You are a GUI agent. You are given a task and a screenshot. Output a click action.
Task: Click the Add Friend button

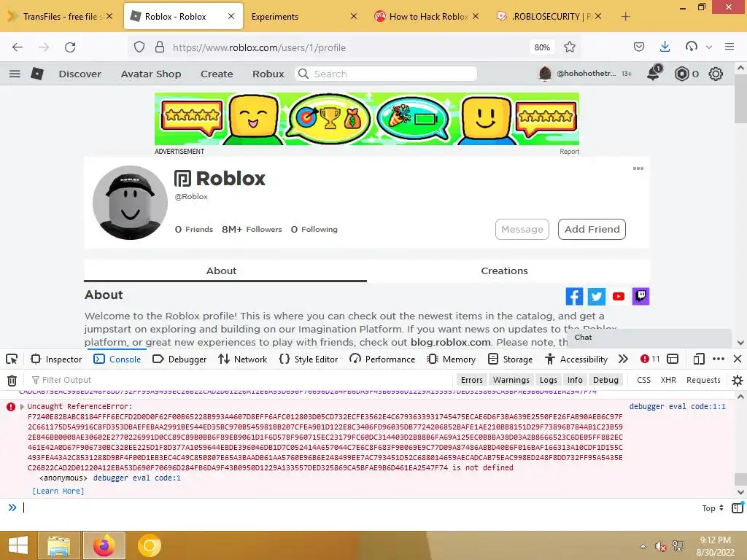coord(592,229)
